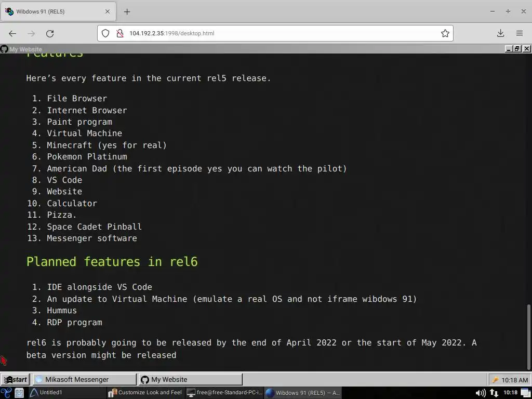Click the browser back arrow

(x=12, y=33)
